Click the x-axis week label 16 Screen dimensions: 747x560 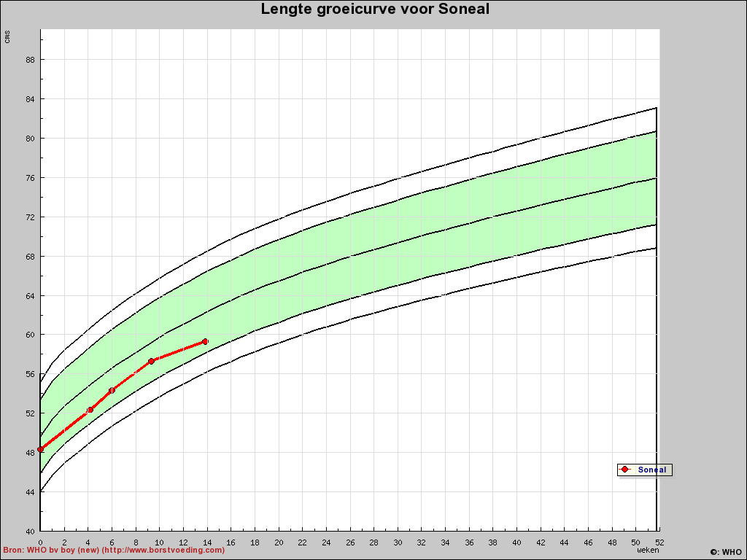(x=231, y=542)
